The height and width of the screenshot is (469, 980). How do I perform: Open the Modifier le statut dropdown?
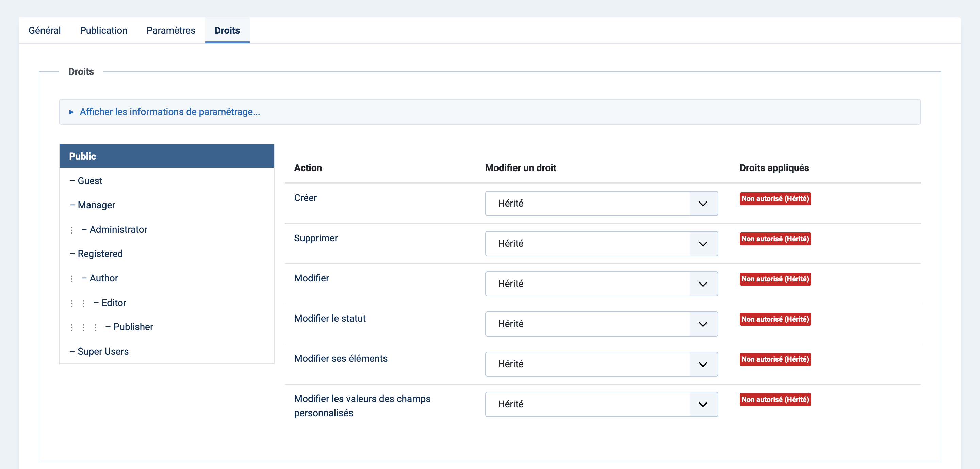[x=602, y=324]
